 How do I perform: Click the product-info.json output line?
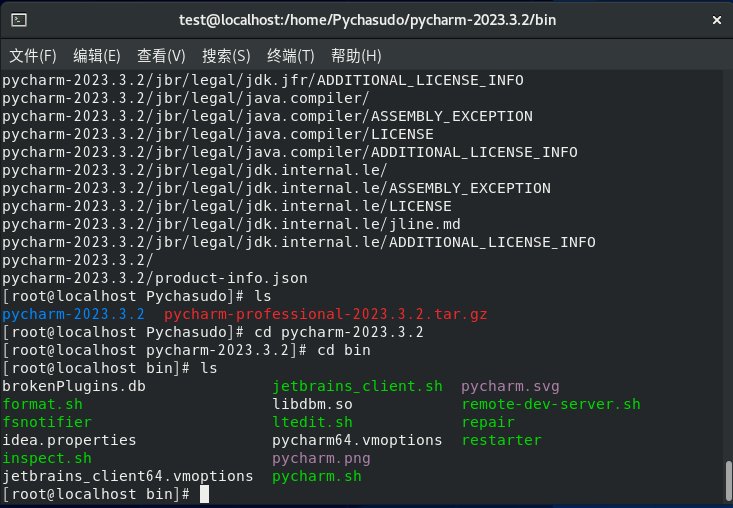coord(155,279)
